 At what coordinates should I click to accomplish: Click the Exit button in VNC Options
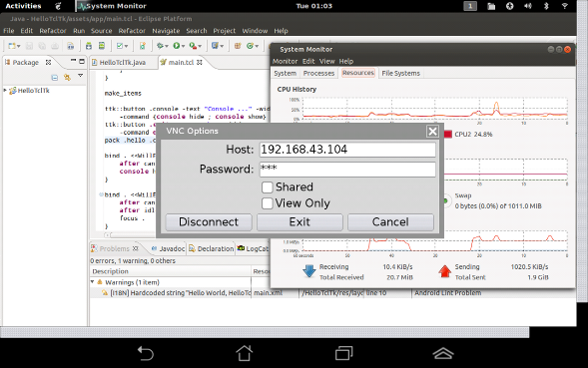click(x=299, y=222)
